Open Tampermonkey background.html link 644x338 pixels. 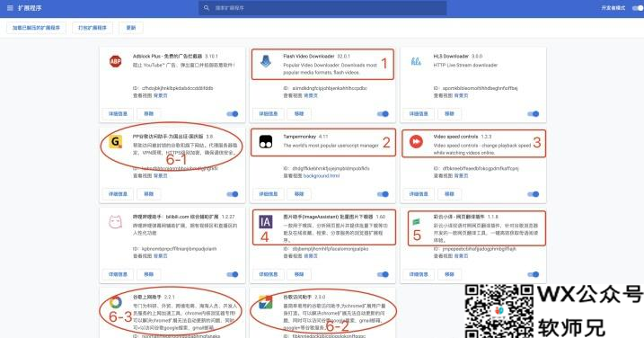click(x=322, y=175)
